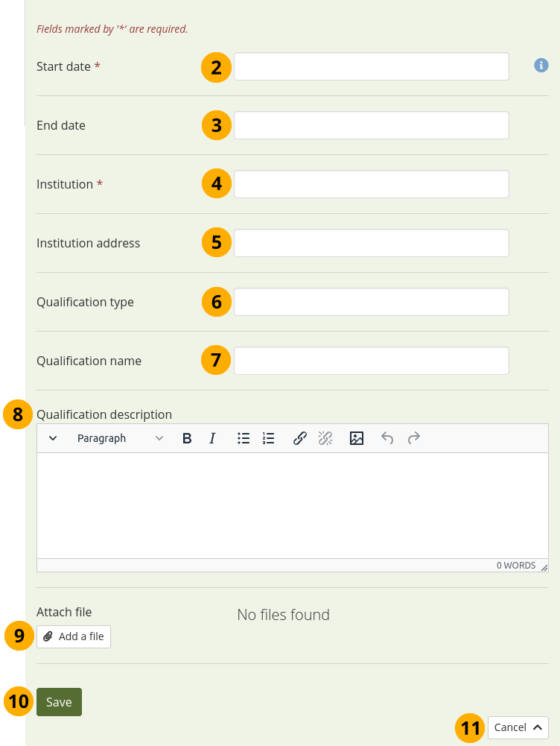Insert a bulleted list
560x746 pixels.
(244, 438)
